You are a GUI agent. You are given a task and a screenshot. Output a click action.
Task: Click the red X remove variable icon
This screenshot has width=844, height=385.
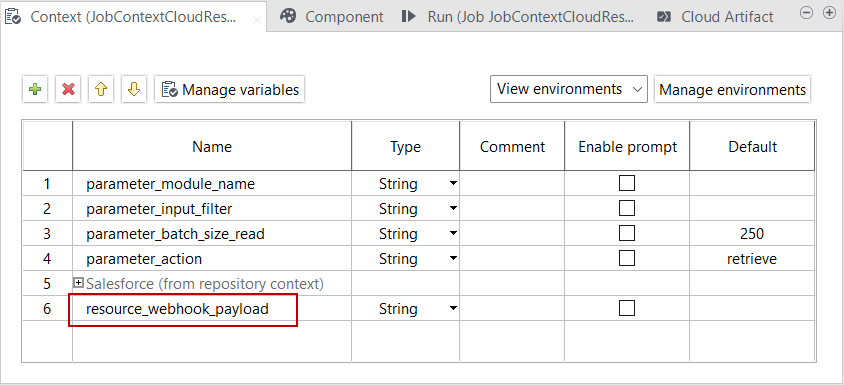click(x=68, y=89)
